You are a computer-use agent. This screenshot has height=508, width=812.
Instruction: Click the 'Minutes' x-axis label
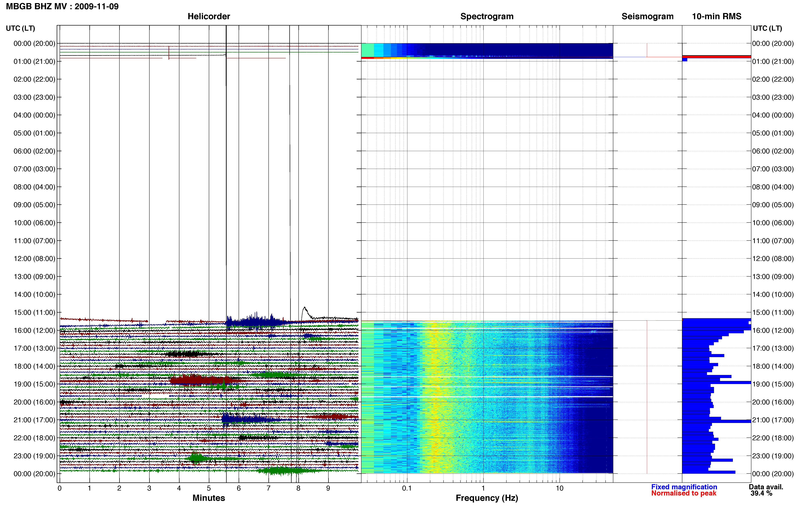tap(209, 498)
